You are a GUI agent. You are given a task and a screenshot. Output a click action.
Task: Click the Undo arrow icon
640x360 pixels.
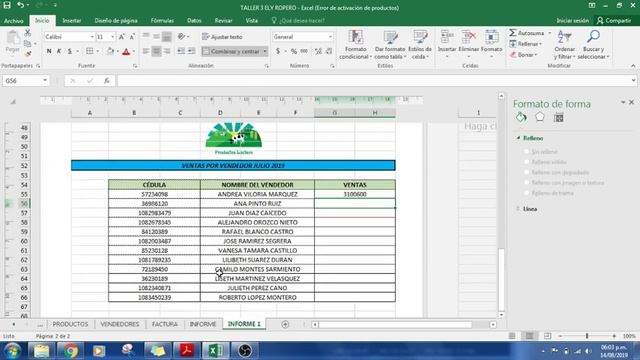point(20,5)
